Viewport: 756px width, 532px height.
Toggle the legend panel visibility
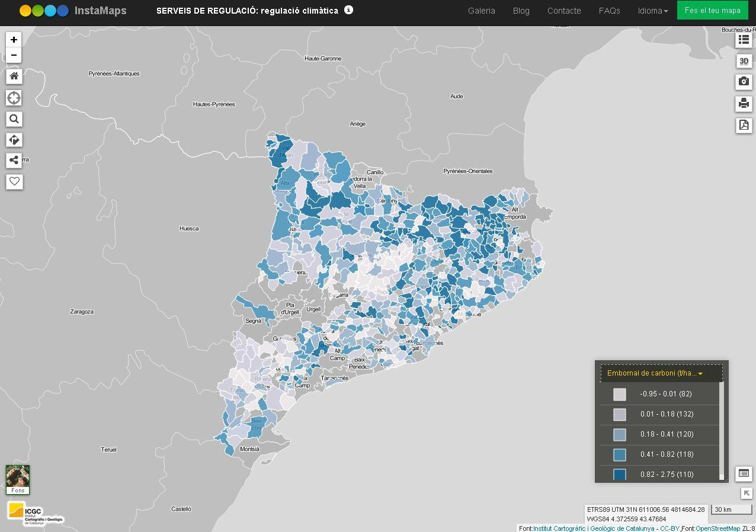tap(744, 474)
